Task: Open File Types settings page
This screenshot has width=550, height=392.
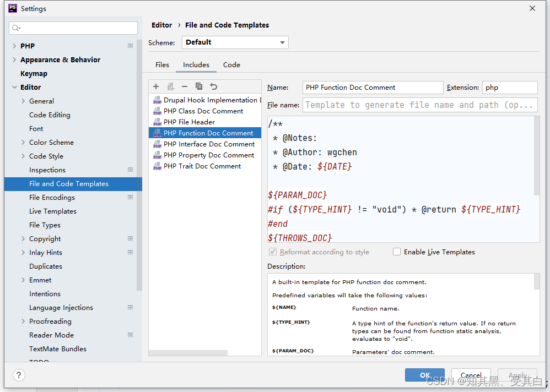Action: coord(45,225)
